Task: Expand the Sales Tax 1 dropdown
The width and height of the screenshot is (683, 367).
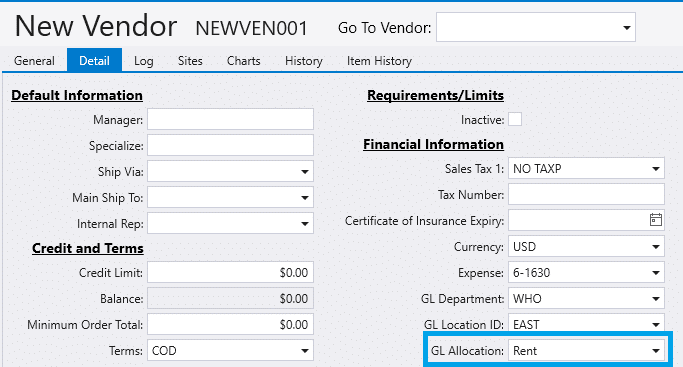Action: tap(656, 168)
